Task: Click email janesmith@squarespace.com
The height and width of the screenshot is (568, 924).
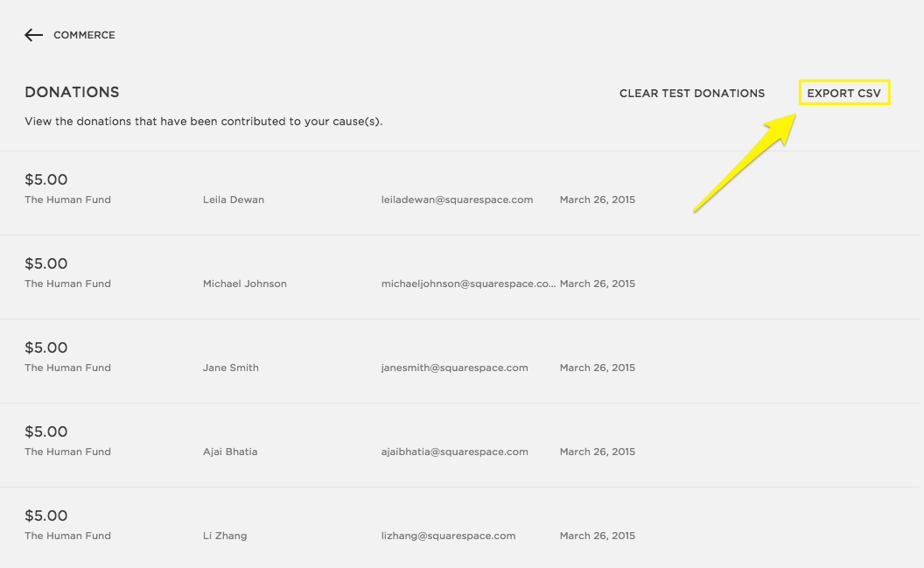Action: tap(454, 368)
